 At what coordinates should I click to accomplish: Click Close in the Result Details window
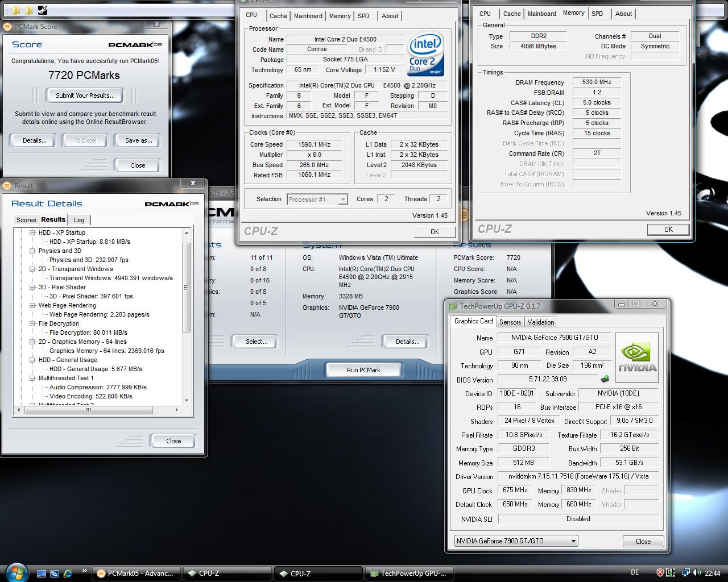173,441
